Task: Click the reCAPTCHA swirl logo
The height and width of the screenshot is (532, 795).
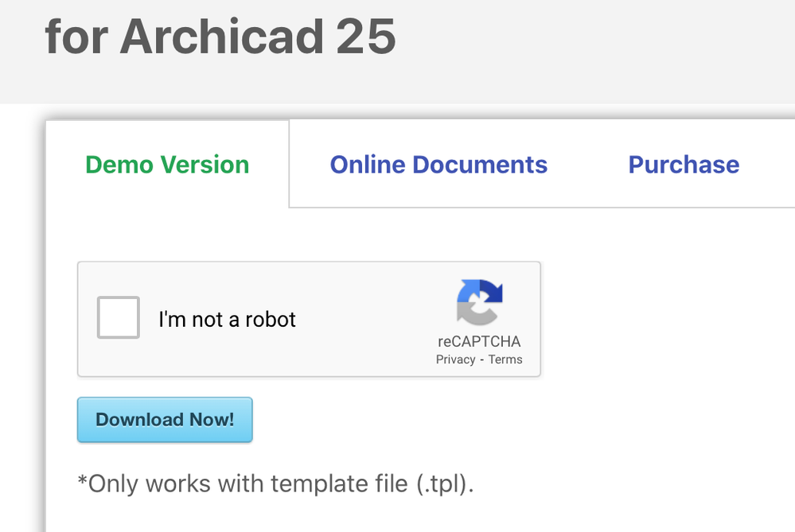Action: 479,302
